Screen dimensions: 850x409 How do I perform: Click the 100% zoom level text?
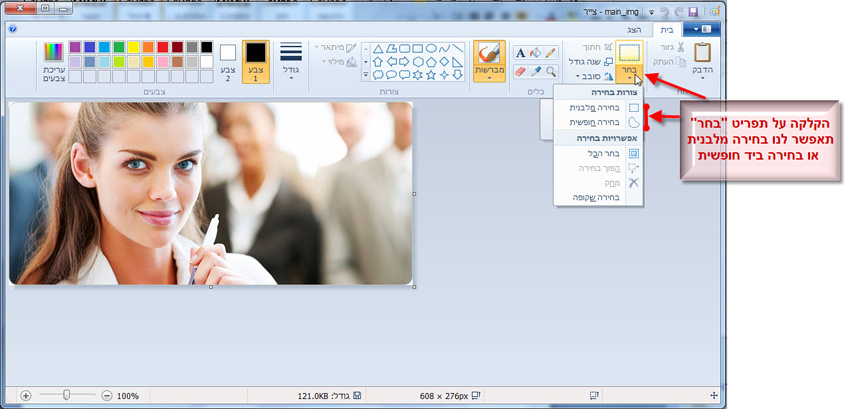point(128,396)
